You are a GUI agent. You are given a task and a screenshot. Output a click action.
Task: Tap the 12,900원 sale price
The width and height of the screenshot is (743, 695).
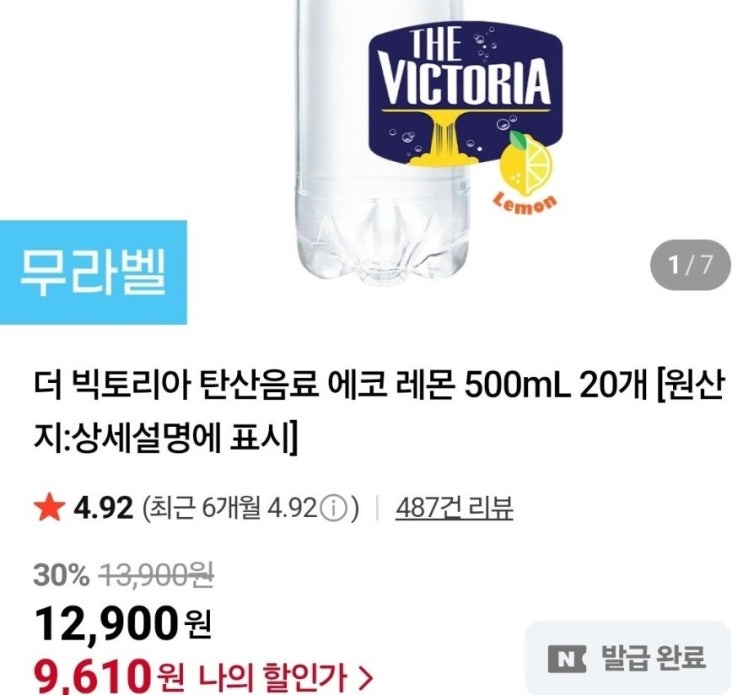point(123,624)
